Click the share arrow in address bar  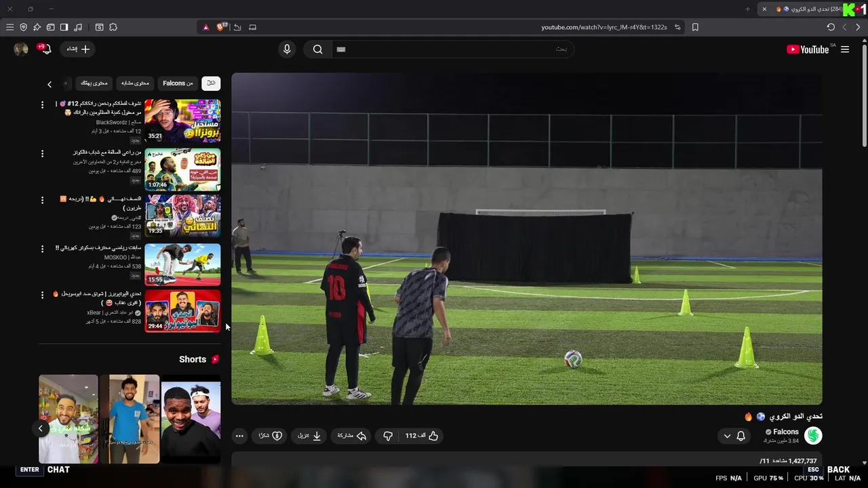click(237, 27)
